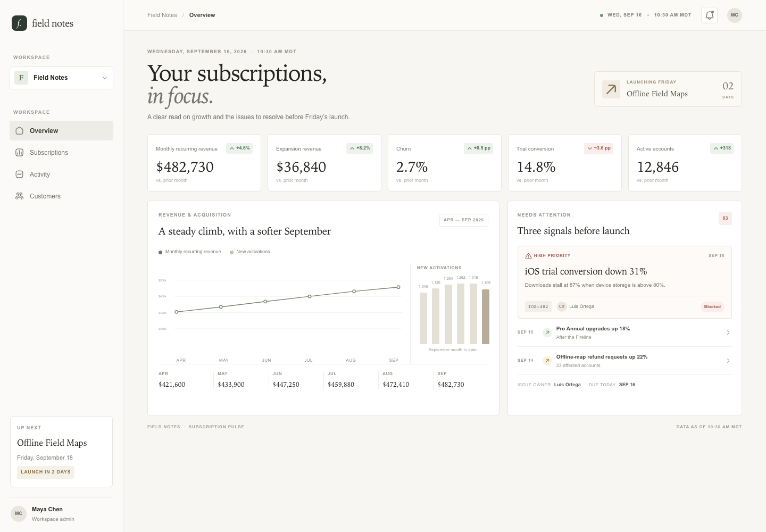Click the Overview breadcrumb

pyautogui.click(x=202, y=15)
